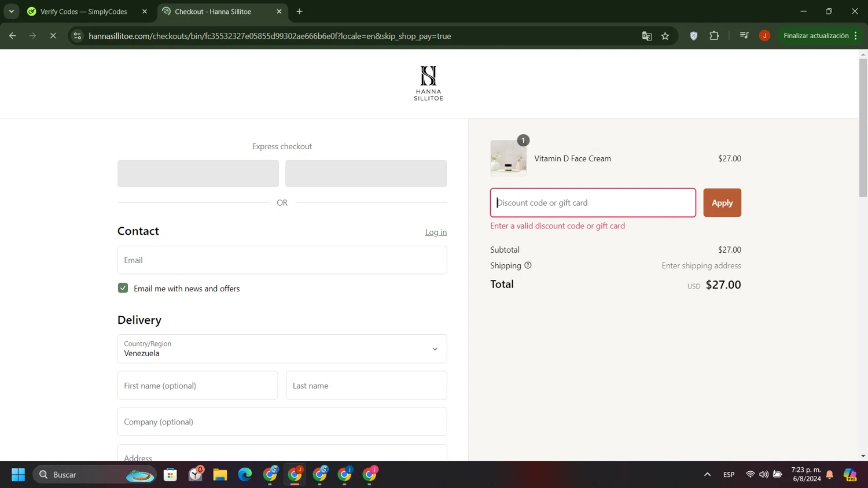Show hidden system tray icons
This screenshot has height=488, width=868.
(x=707, y=475)
